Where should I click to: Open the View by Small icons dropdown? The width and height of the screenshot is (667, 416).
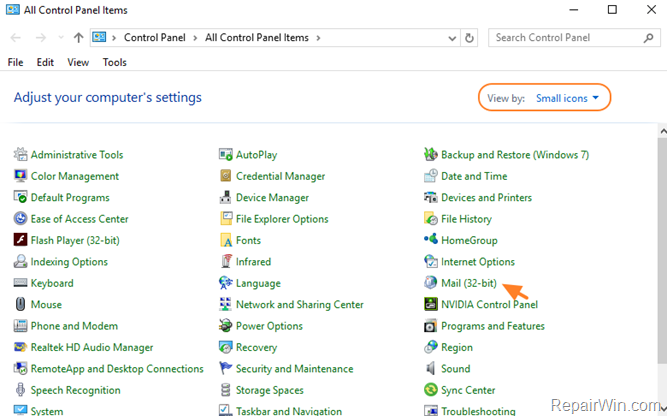pos(567,98)
